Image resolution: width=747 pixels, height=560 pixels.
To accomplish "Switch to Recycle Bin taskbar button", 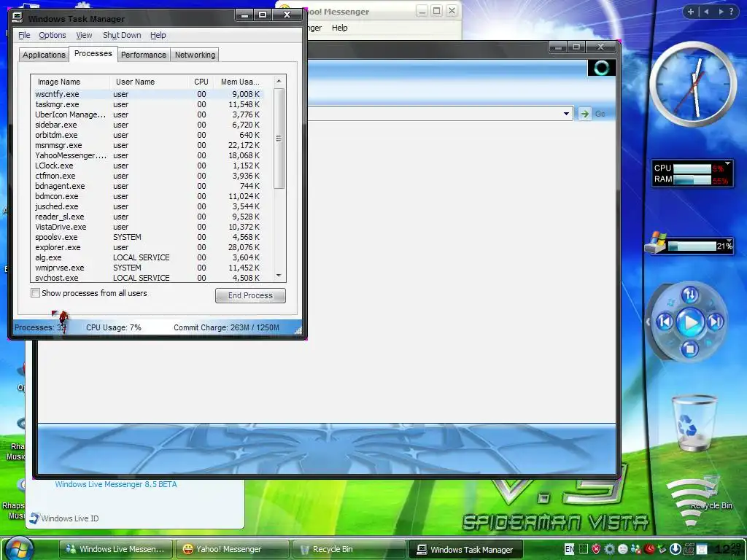I will point(349,549).
